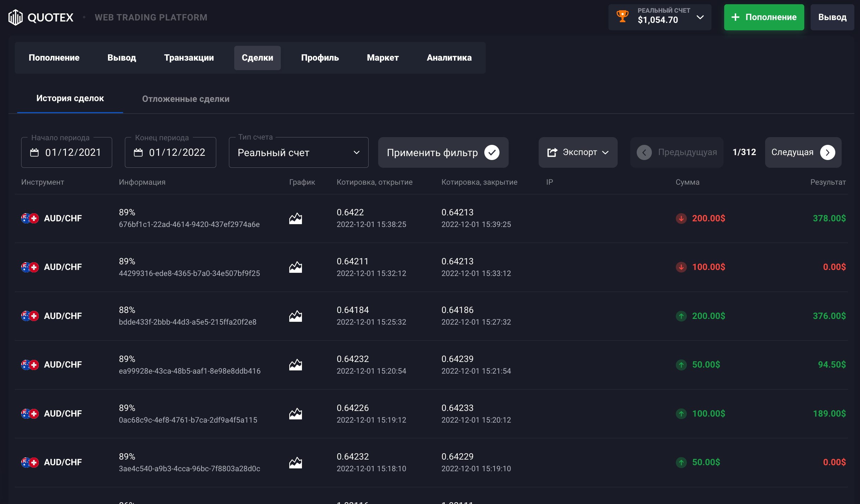
Task: Click the trophy icon next to account balance
Action: (622, 16)
